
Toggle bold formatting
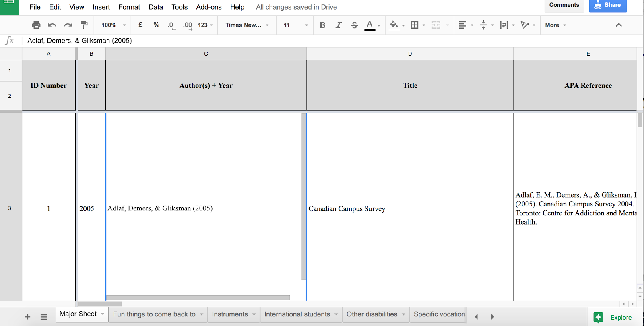point(322,25)
